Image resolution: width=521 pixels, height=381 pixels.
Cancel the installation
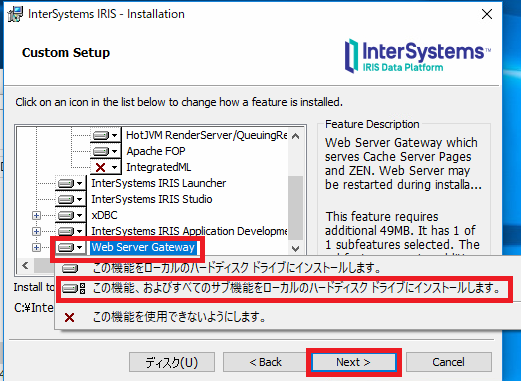(448, 362)
